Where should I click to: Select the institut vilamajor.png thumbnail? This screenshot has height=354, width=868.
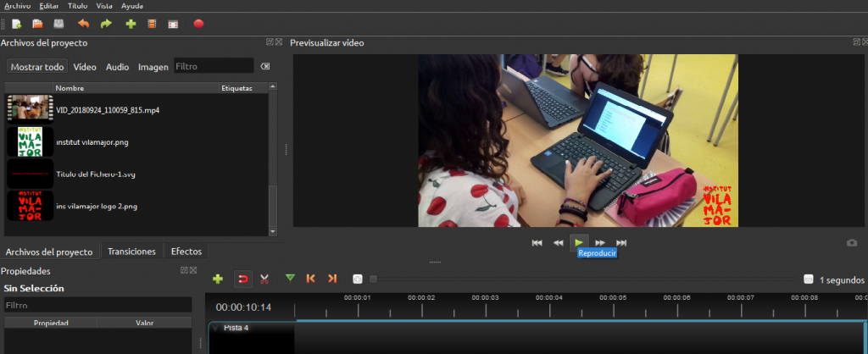(x=31, y=141)
